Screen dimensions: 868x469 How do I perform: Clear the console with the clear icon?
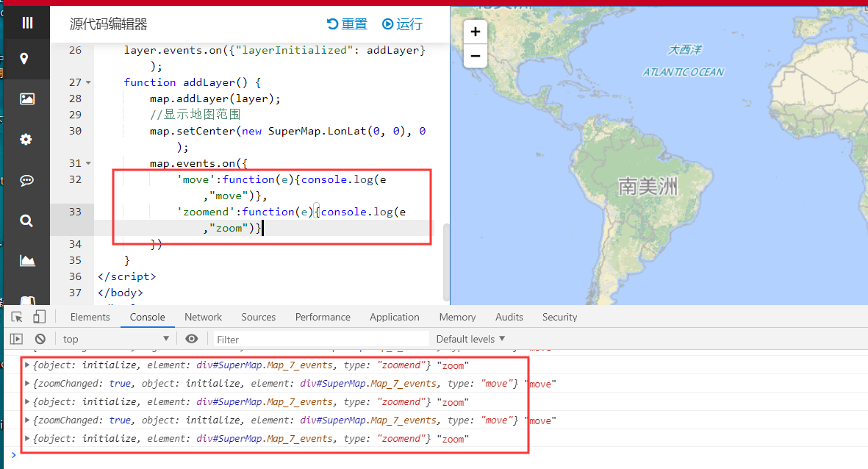point(40,339)
